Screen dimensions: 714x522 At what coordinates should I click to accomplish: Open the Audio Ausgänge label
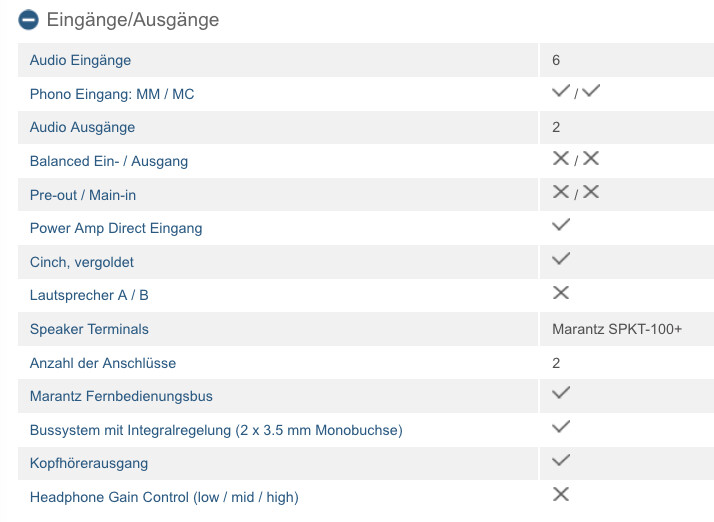pyautogui.click(x=82, y=127)
